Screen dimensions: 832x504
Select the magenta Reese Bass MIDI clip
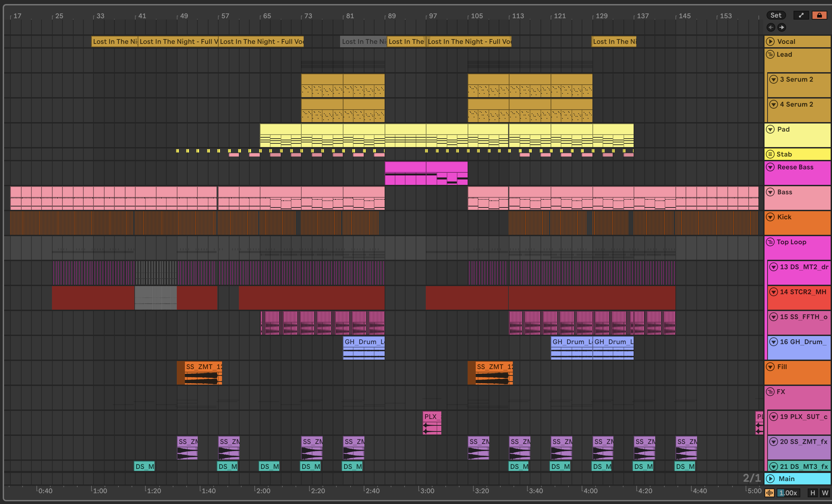(426, 173)
